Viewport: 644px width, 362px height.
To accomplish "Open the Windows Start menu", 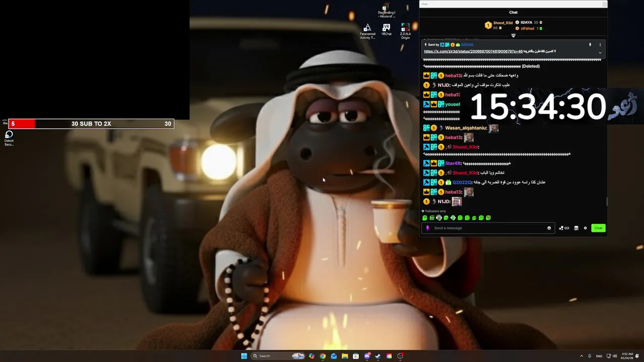I will pyautogui.click(x=244, y=356).
